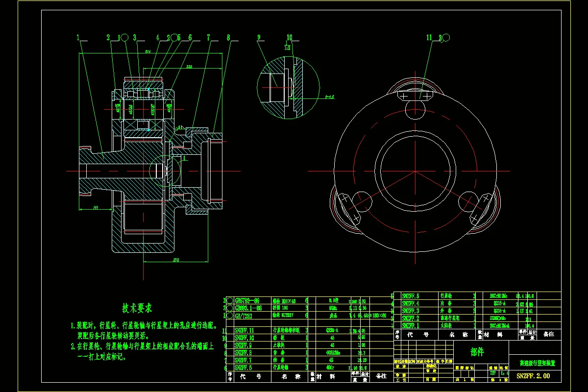588x392 pixels.
Task: Select the 279 dimension at section bottom
Action: click(x=176, y=260)
